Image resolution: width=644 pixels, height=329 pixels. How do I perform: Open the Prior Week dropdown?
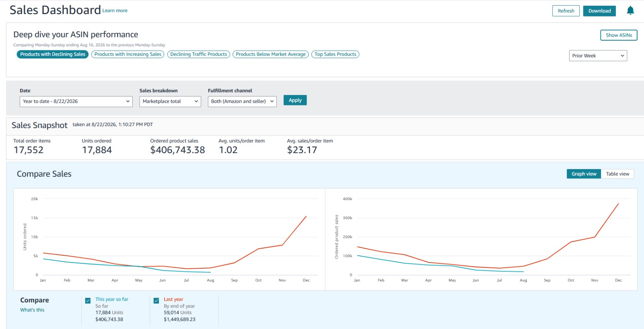598,56
